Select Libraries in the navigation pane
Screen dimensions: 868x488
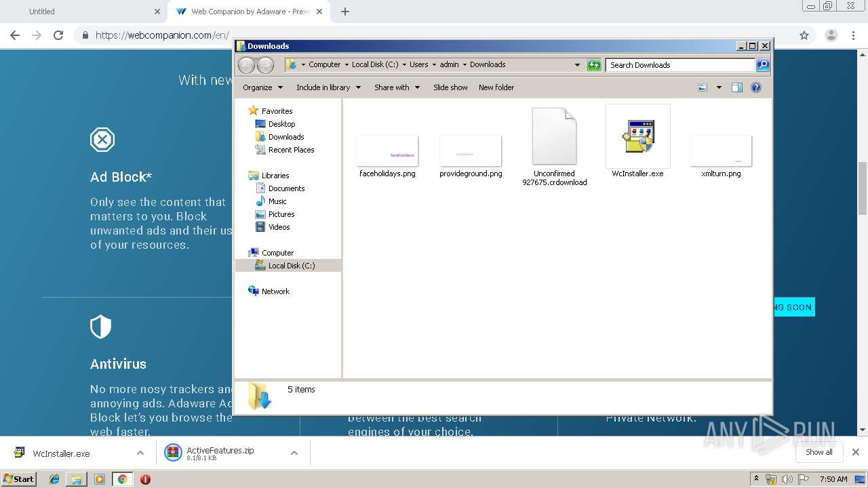pos(275,176)
